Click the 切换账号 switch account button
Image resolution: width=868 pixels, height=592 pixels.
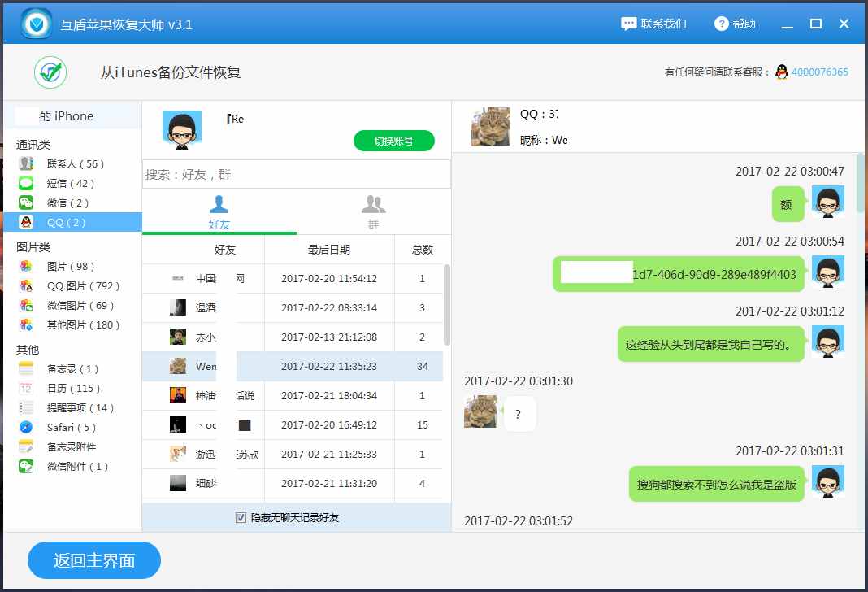(x=394, y=141)
